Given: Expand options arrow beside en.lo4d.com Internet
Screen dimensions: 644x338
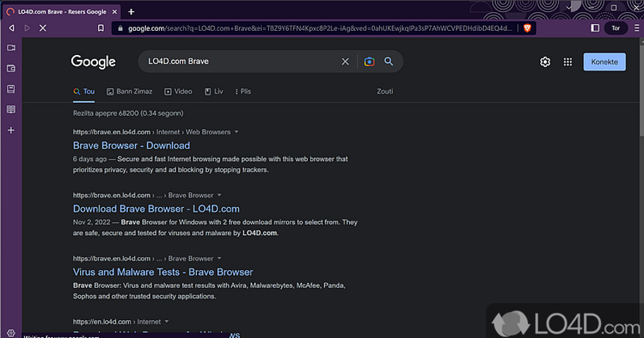Looking at the screenshot, I should click(166, 322).
